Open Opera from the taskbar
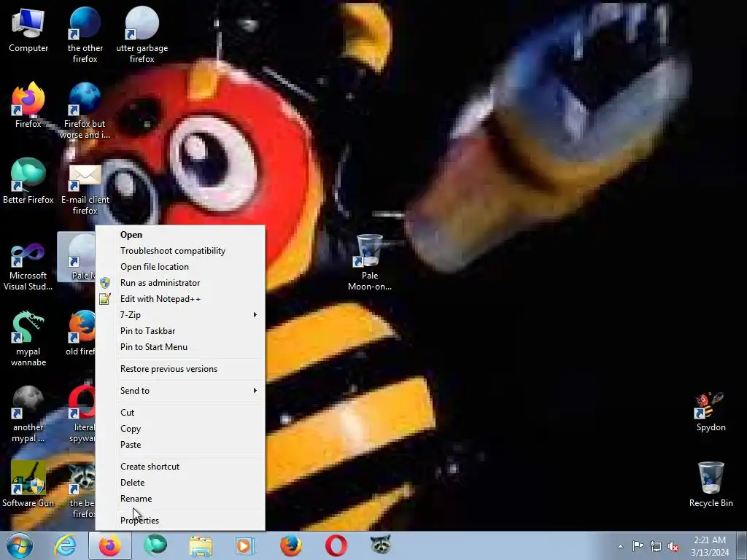The height and width of the screenshot is (560, 747). [x=336, y=545]
